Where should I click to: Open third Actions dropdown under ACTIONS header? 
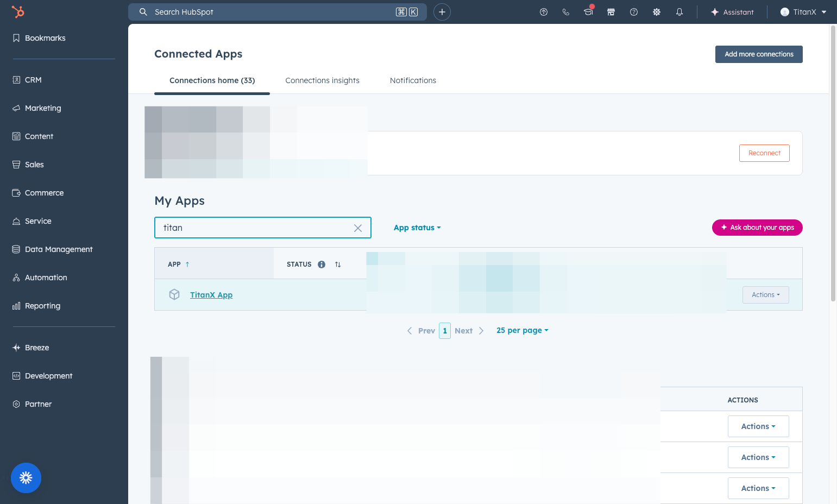[758, 488]
